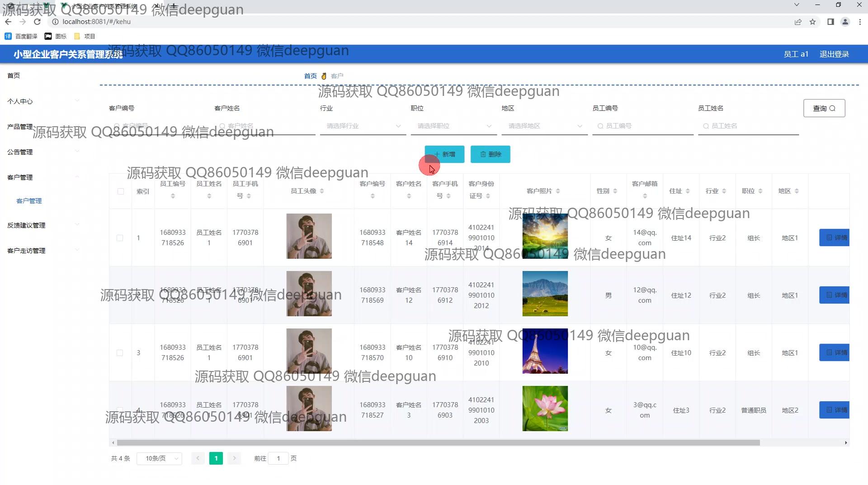The height and width of the screenshot is (485, 868).
Task: Check the checkbox for row 1
Action: tap(120, 238)
